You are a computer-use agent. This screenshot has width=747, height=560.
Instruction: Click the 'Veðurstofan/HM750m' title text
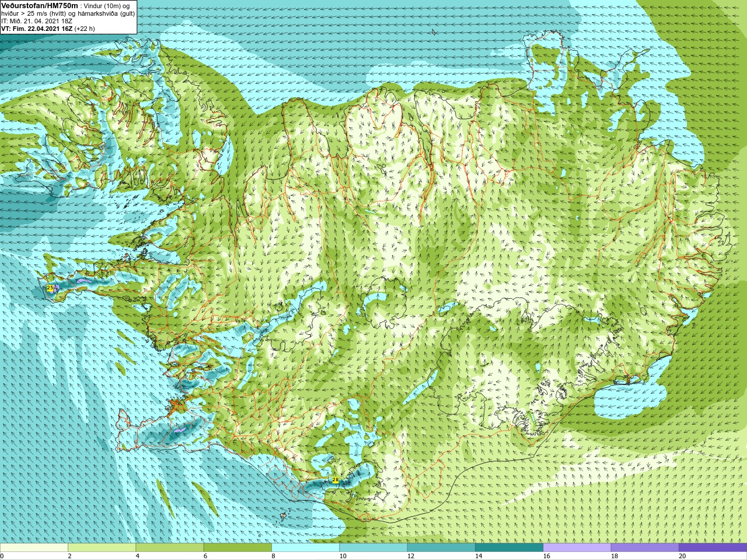tap(40, 6)
